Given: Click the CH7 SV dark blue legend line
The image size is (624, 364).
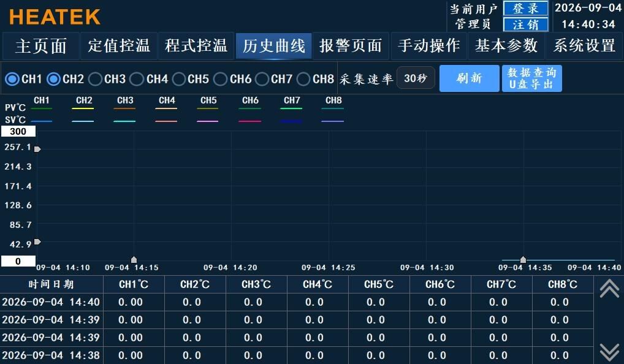Looking at the screenshot, I should (x=291, y=121).
